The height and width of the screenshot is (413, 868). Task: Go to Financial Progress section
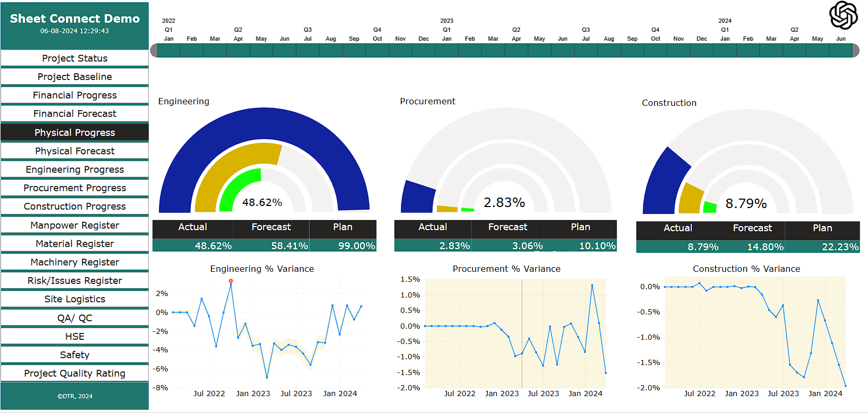click(x=74, y=95)
